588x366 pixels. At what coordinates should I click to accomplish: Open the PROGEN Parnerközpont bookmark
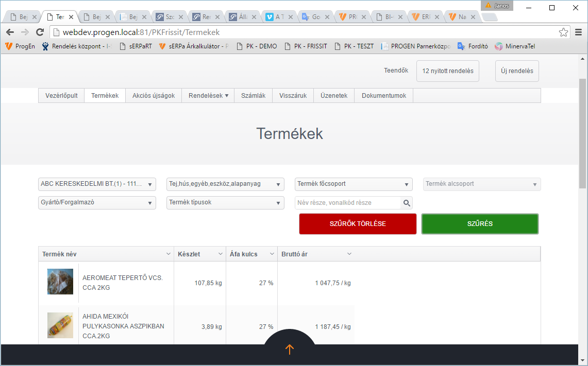coord(415,46)
